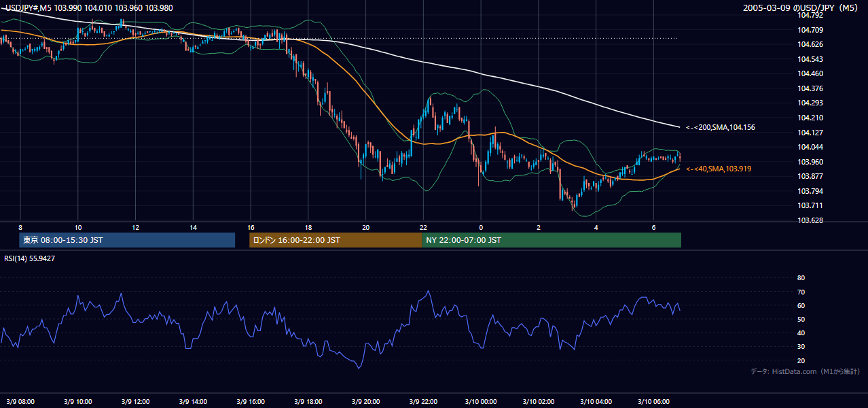Click the 104.460 price axis label
Image resolution: width=868 pixels, height=408 pixels.
tap(810, 73)
